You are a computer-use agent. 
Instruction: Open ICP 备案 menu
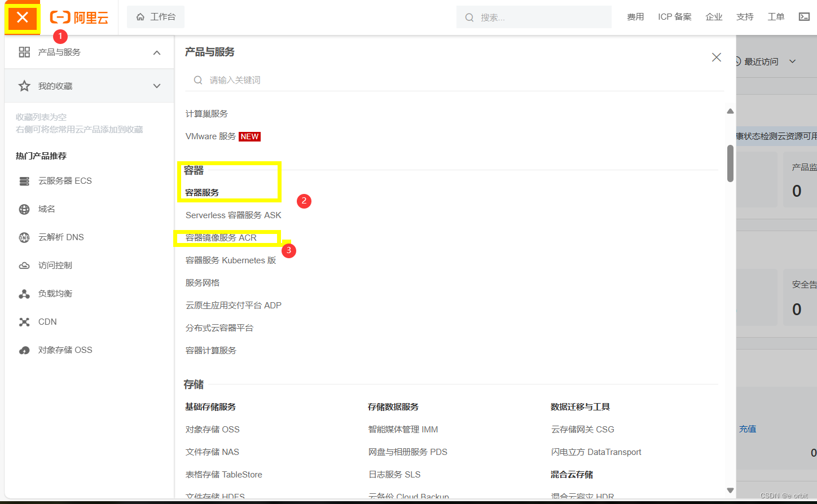tap(675, 17)
